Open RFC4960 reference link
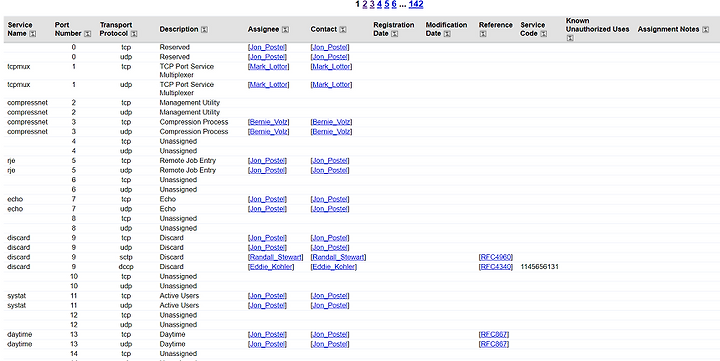This screenshot has width=720, height=361. click(x=496, y=257)
